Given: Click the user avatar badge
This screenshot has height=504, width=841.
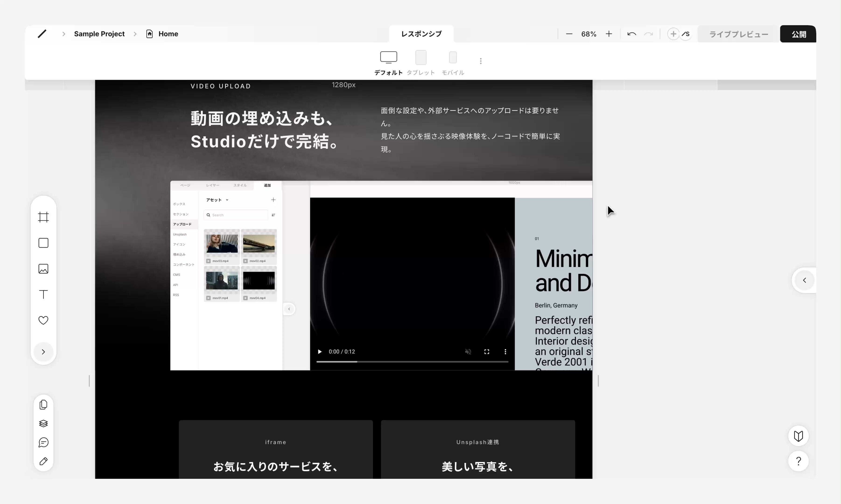Looking at the screenshot, I should (686, 34).
